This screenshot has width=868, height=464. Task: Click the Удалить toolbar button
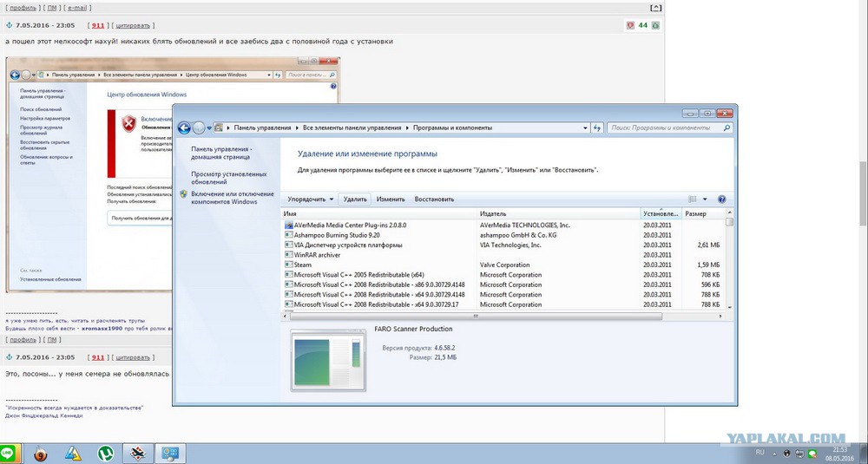click(355, 199)
